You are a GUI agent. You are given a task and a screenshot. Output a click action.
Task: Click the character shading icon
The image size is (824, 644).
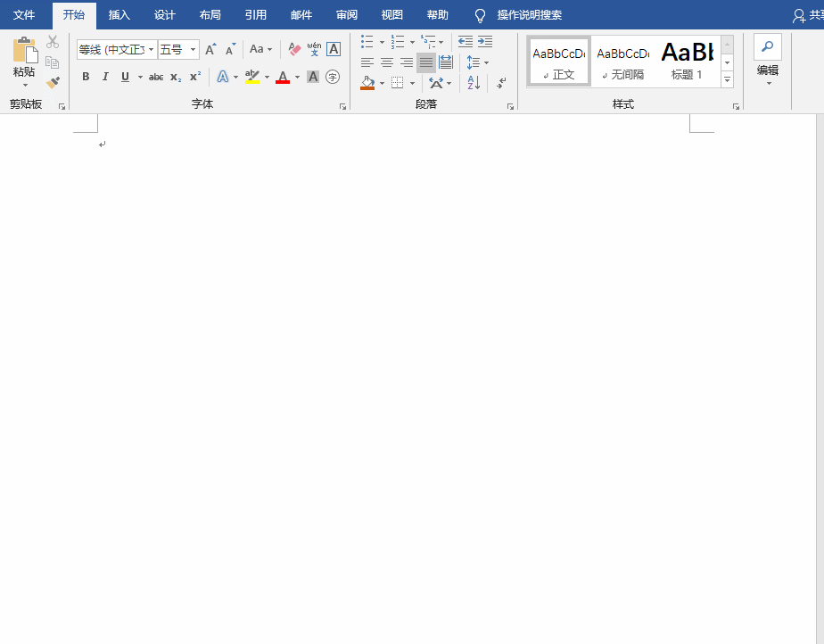[313, 77]
